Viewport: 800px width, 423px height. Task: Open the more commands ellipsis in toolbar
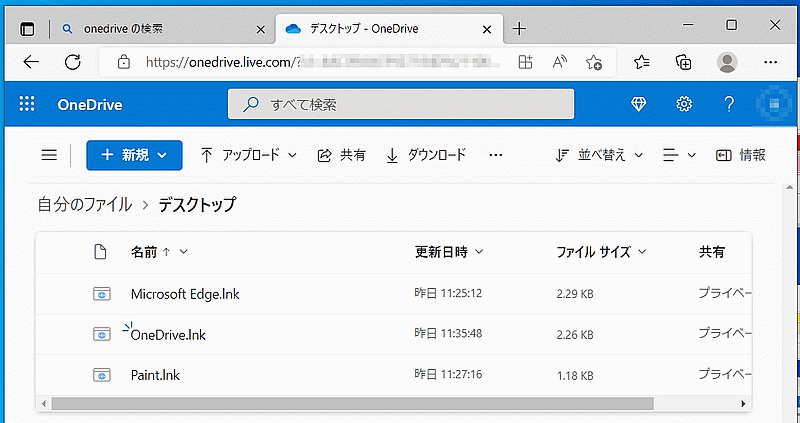tap(495, 155)
